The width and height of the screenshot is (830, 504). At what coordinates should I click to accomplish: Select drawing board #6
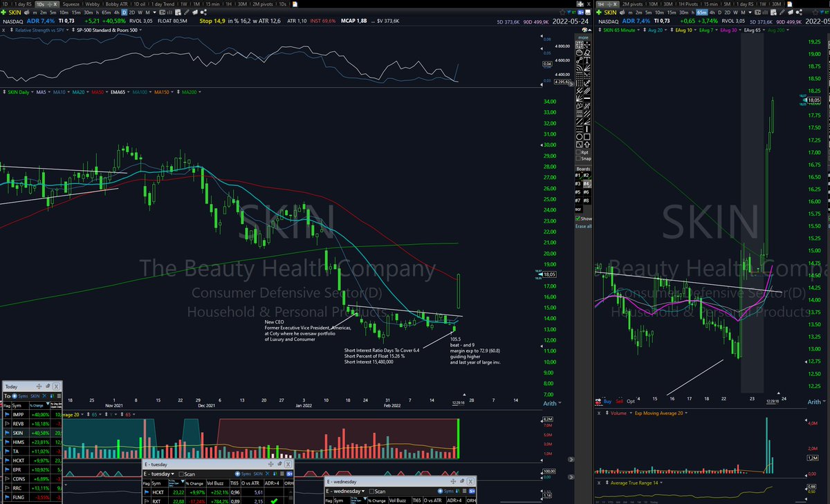pyautogui.click(x=587, y=192)
